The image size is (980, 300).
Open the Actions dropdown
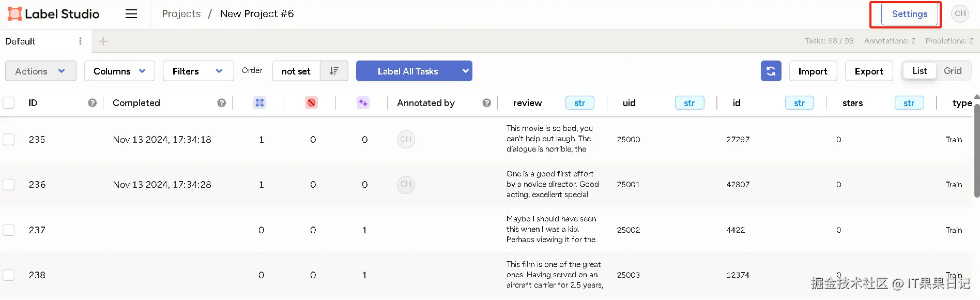pyautogui.click(x=40, y=71)
